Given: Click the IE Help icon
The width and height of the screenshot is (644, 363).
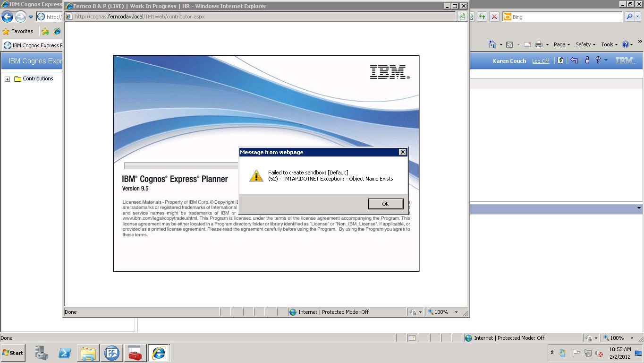Looking at the screenshot, I should [626, 44].
